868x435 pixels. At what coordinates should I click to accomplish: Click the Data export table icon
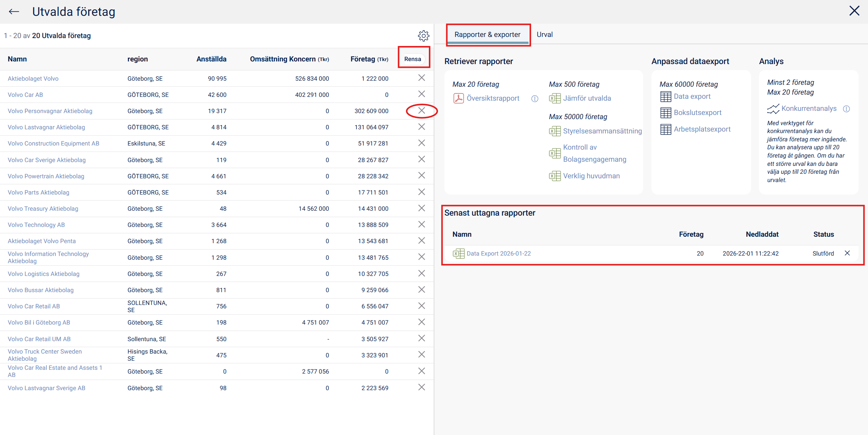tap(665, 96)
